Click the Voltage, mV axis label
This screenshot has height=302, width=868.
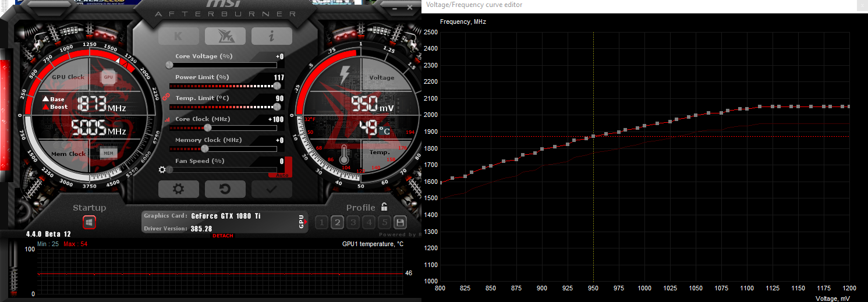[831, 298]
